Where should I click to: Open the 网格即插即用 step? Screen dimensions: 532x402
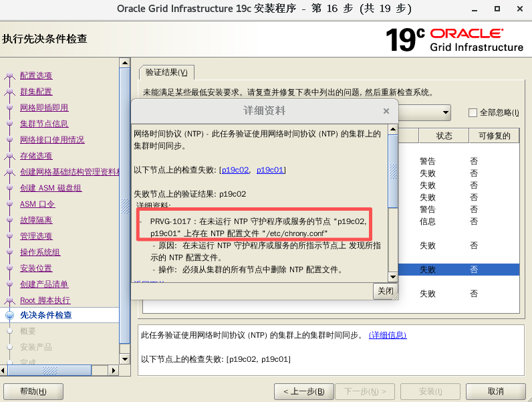tap(44, 108)
